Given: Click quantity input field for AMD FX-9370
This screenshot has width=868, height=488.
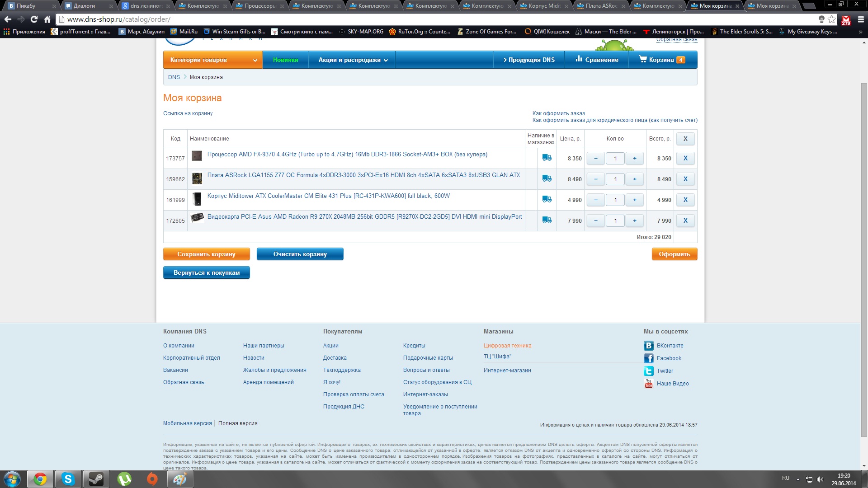Looking at the screenshot, I should (x=615, y=159).
